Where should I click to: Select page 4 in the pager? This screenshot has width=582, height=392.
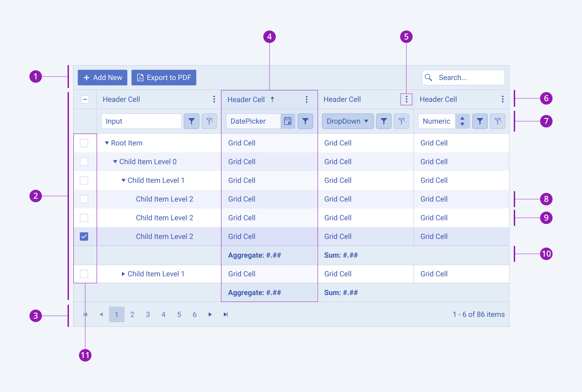point(164,314)
